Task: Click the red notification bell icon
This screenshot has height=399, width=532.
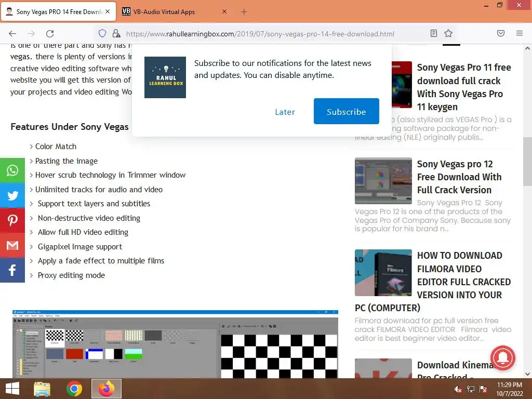Action: 502,358
